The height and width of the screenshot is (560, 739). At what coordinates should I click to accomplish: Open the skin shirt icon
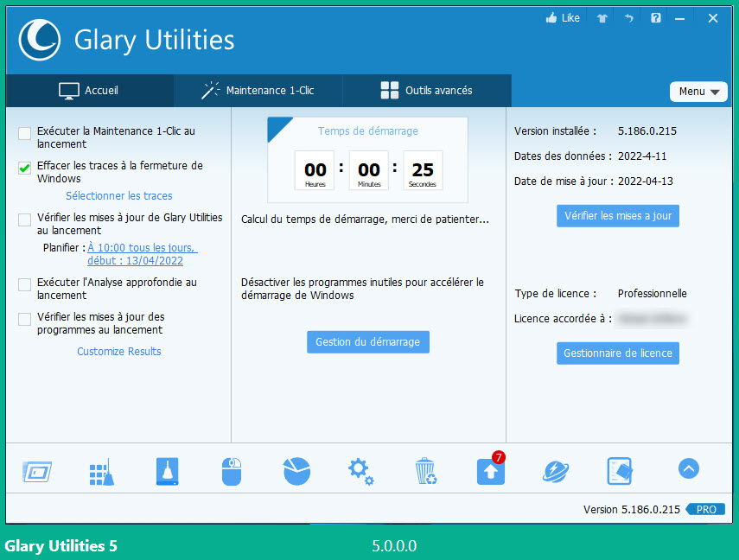(x=602, y=18)
